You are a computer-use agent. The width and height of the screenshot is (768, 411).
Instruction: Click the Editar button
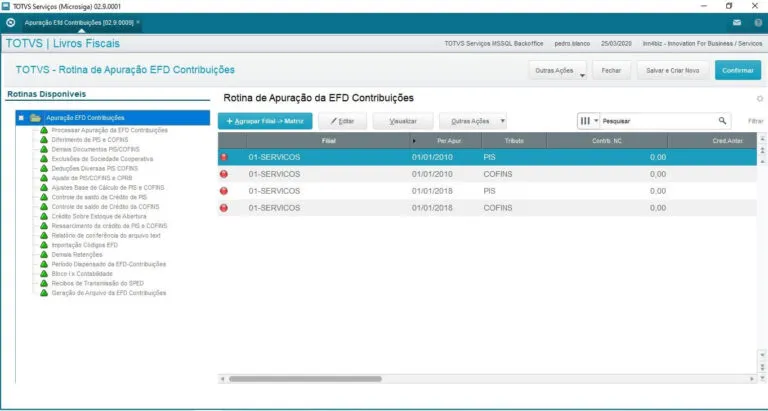click(x=342, y=121)
